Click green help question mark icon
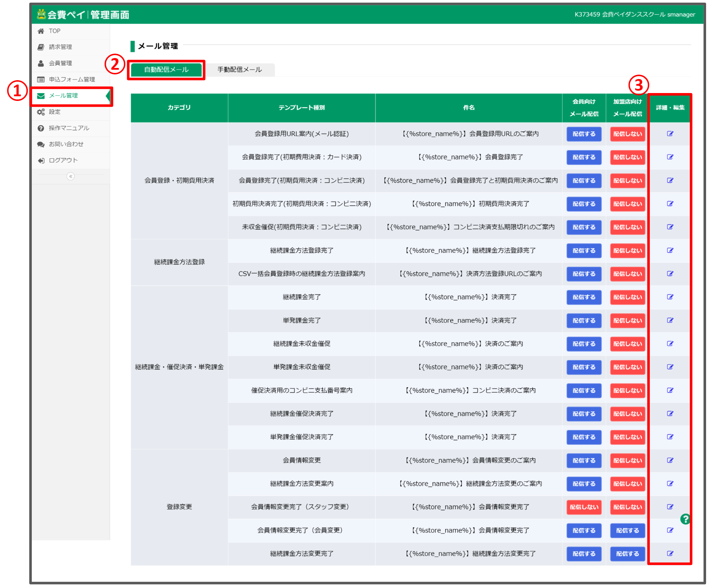 (x=685, y=519)
